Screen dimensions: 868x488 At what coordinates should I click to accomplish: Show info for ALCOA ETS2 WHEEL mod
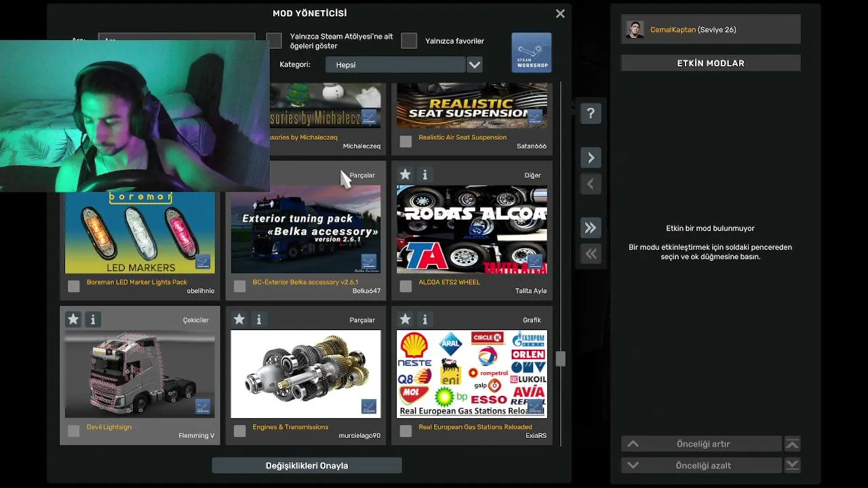tap(425, 174)
